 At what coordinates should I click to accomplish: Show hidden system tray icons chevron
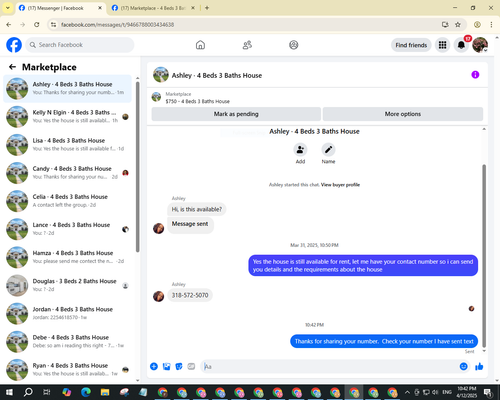click(407, 392)
